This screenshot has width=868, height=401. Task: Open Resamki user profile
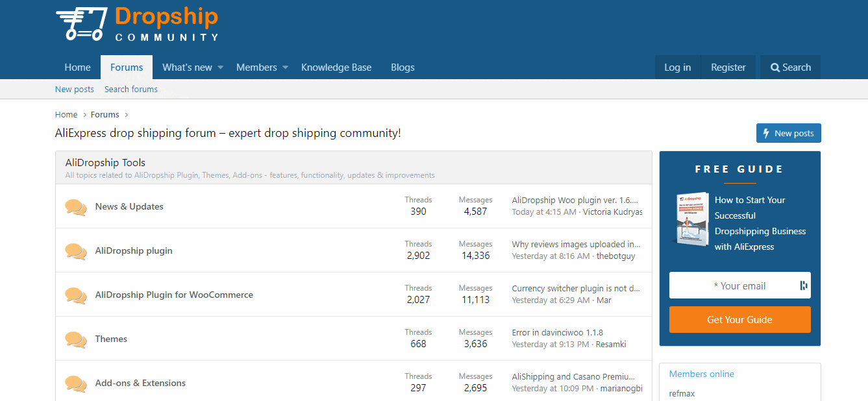click(611, 345)
